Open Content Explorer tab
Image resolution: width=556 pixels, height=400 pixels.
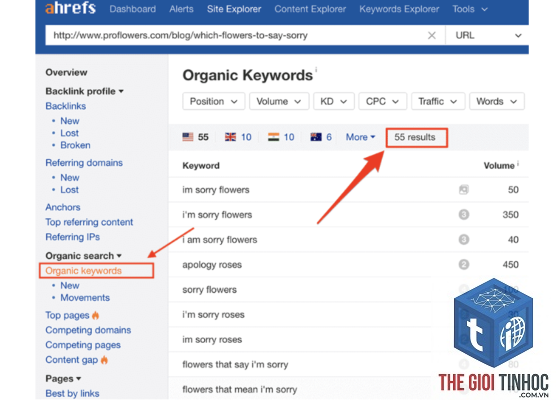click(310, 9)
